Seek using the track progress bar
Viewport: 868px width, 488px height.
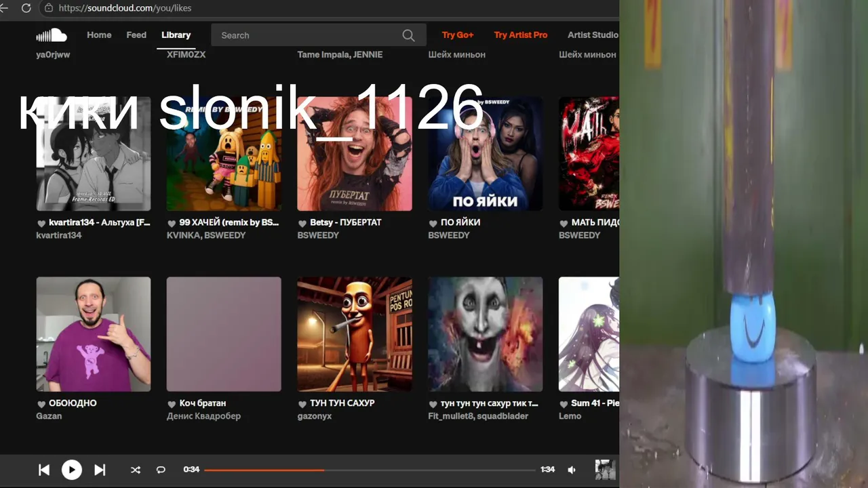370,470
